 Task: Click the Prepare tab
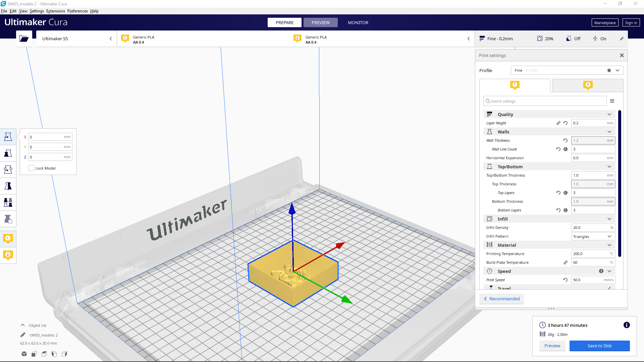(x=284, y=22)
